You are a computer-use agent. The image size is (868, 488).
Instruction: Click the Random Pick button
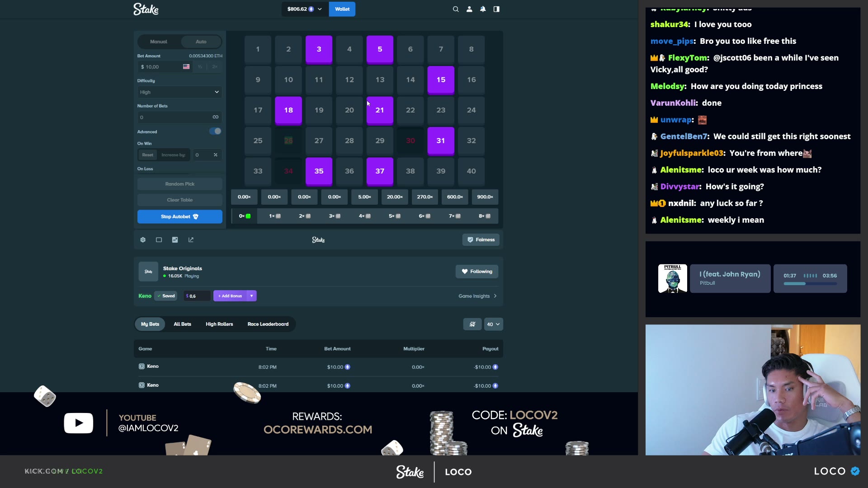click(x=180, y=184)
